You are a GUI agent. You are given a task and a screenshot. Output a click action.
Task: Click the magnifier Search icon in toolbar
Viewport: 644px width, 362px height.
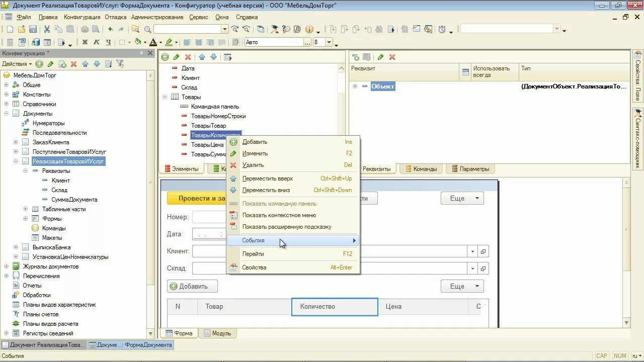[x=148, y=29]
